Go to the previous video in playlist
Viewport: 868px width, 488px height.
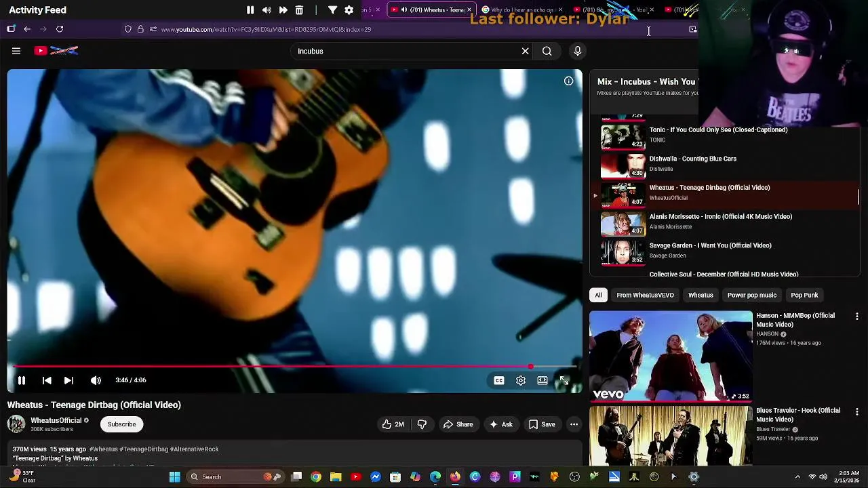[x=47, y=380]
